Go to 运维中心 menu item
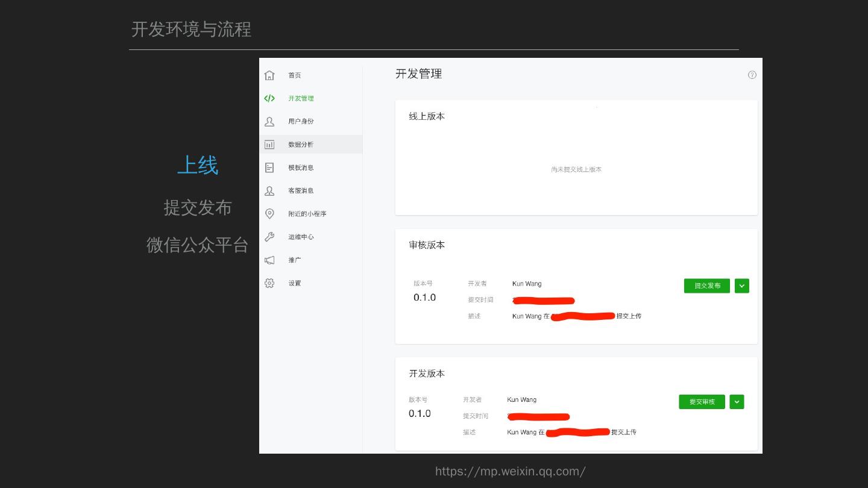The width and height of the screenshot is (868, 488). point(301,237)
